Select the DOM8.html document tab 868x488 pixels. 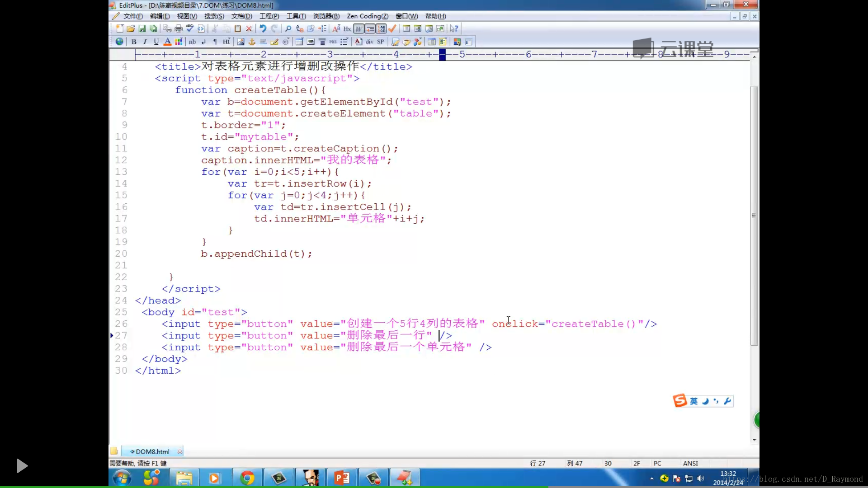[x=152, y=451]
